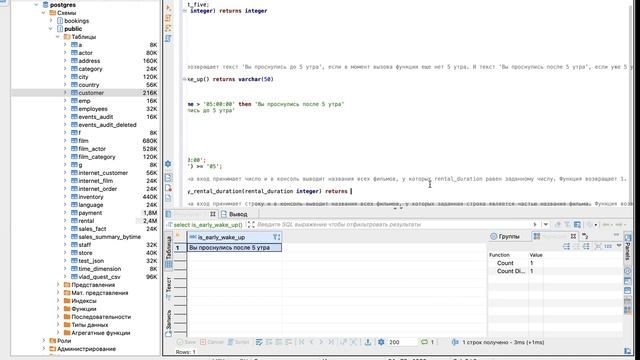Image resolution: width=640 pixels, height=360 pixels.
Task: Select the Индексы folder
Action: pyautogui.click(x=84, y=301)
